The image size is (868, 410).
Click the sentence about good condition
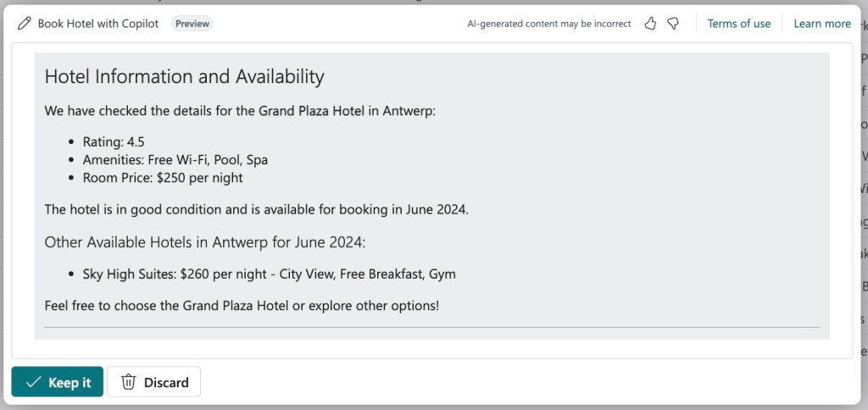coord(256,209)
